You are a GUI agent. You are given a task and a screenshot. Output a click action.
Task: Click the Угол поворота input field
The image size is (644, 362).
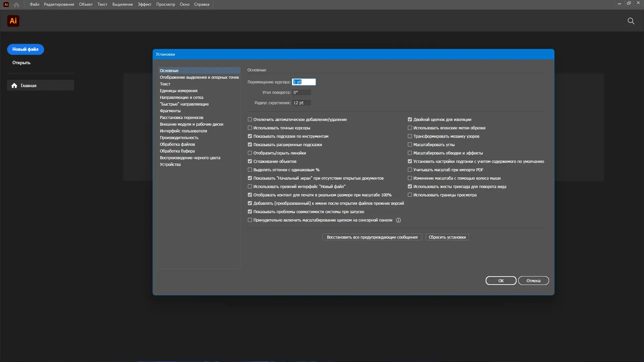[301, 92]
